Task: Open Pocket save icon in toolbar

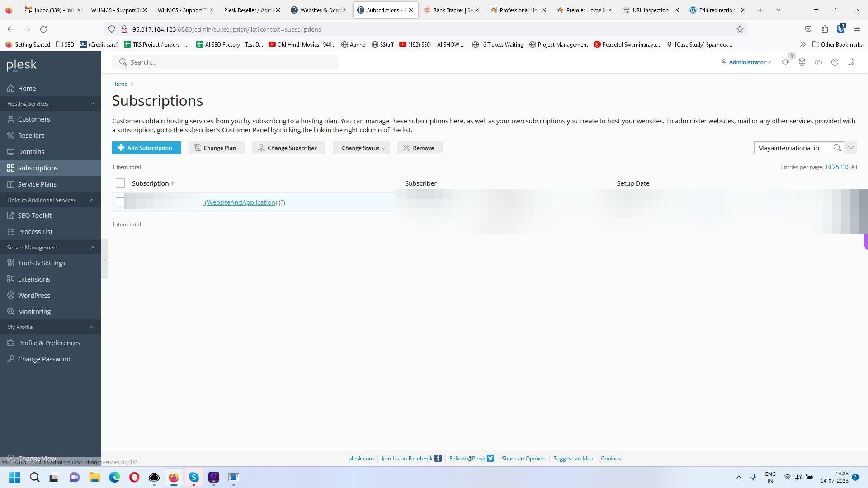Action: click(808, 29)
